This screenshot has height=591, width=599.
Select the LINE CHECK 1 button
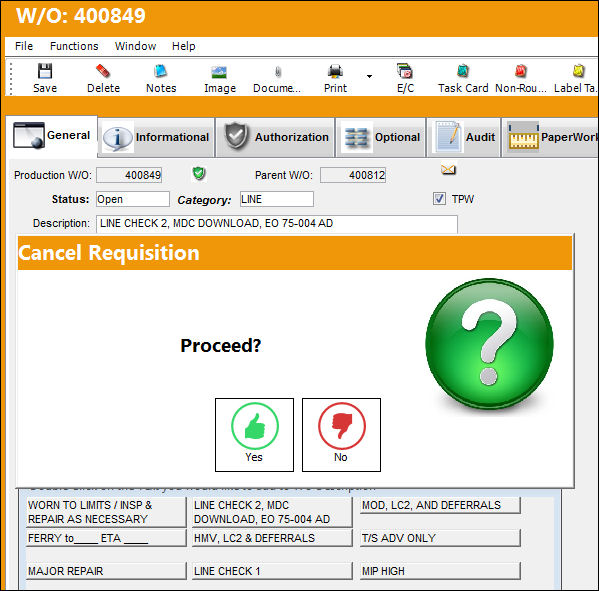[x=272, y=571]
